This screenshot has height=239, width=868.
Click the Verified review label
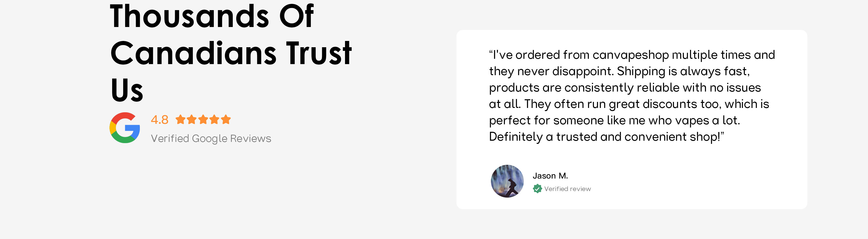click(567, 189)
